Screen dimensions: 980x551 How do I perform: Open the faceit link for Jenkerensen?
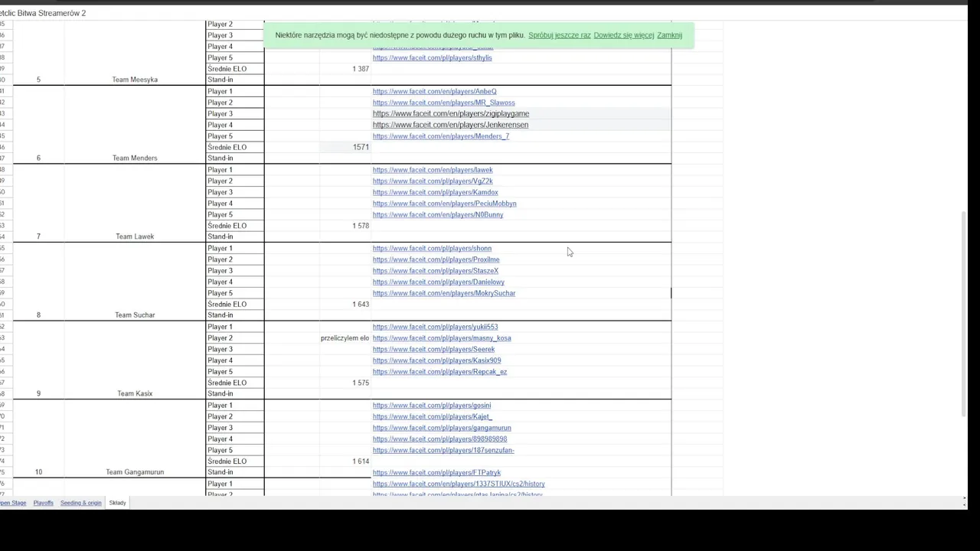[450, 125]
